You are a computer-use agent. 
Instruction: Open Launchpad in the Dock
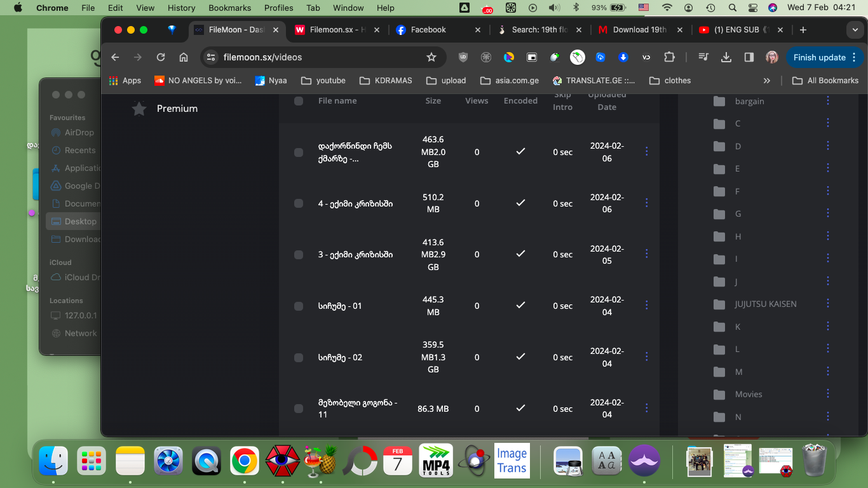(92, 461)
